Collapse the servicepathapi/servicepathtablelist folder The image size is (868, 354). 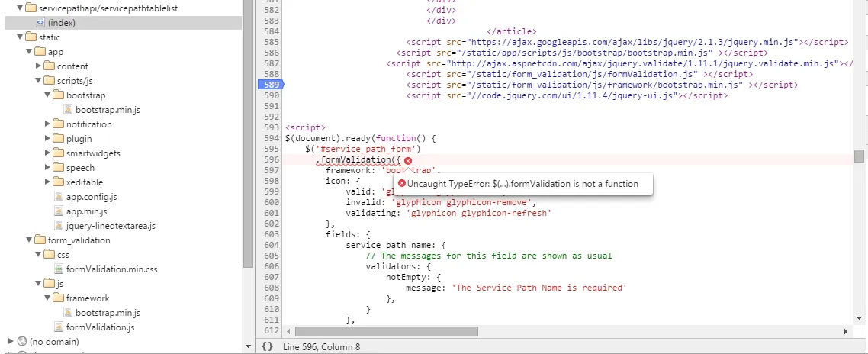tap(20, 8)
